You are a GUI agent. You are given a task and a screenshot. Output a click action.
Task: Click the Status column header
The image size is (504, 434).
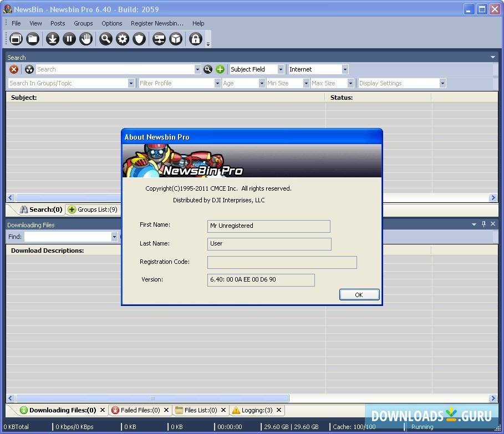(x=378, y=98)
